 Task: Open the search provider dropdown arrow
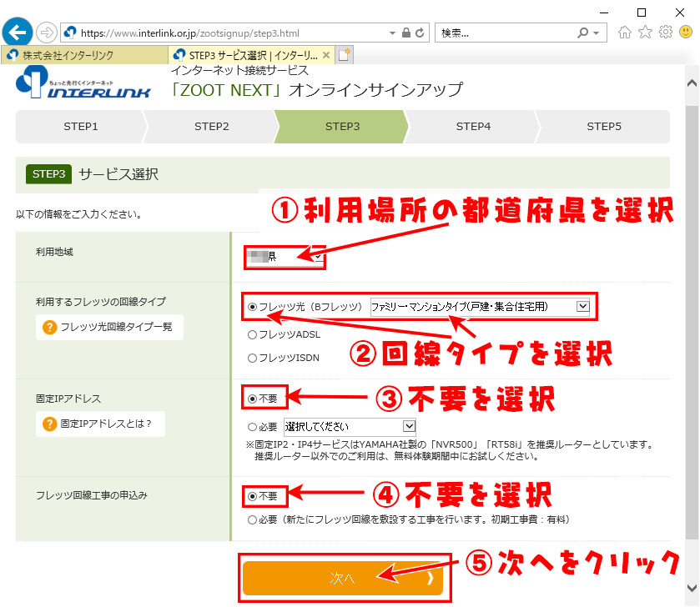point(596,33)
